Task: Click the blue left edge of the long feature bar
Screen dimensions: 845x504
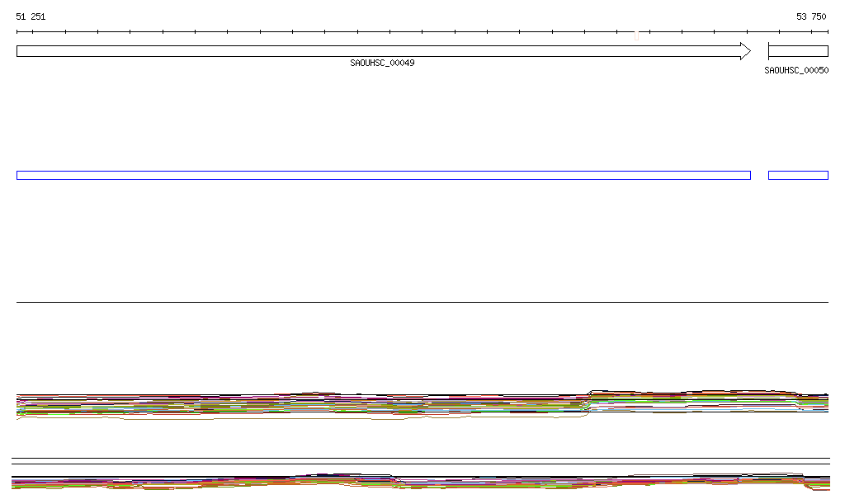Action: click(17, 175)
